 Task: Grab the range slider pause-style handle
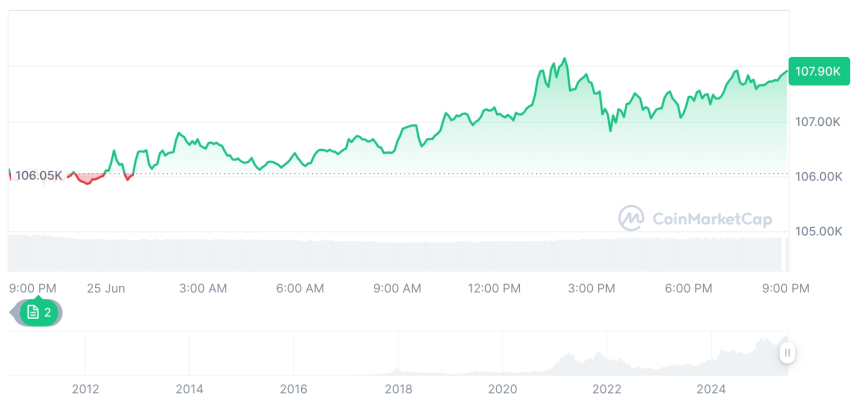coord(788,353)
